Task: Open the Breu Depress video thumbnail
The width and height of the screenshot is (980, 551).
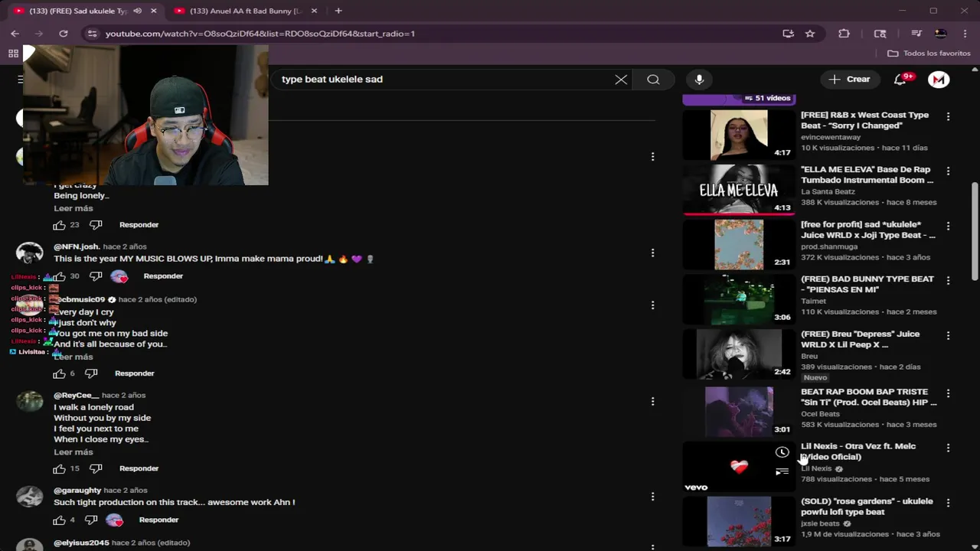Action: [739, 354]
